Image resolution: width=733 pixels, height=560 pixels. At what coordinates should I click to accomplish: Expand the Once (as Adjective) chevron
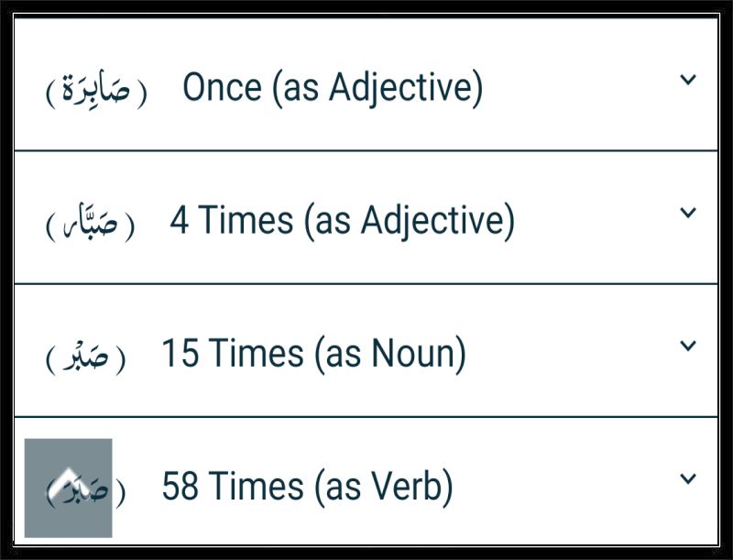pos(688,80)
